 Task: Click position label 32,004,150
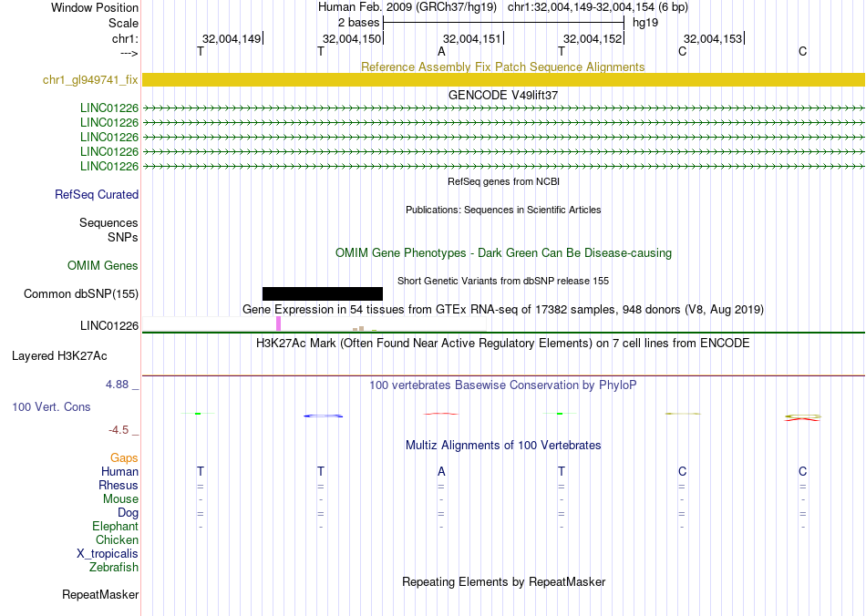pos(352,38)
